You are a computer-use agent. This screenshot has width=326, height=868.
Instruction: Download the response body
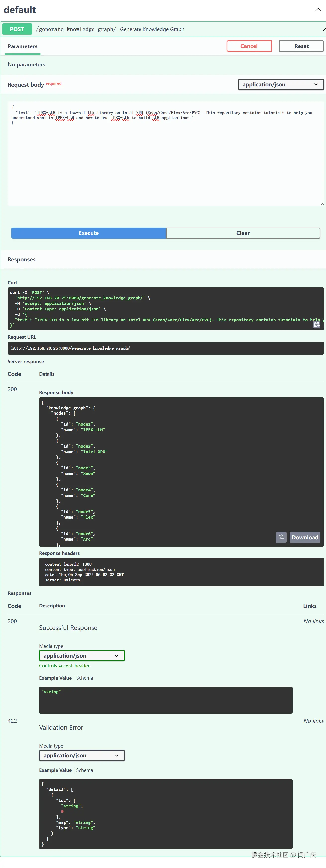[304, 537]
